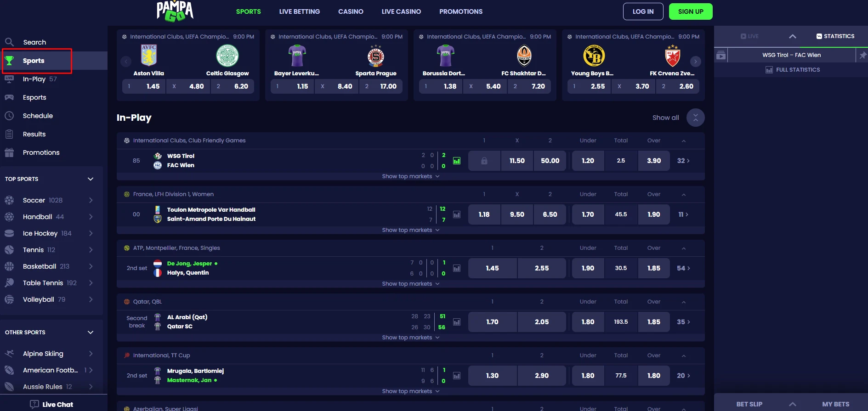Open the SPORTS top navigation tab
The height and width of the screenshot is (411, 868).
tap(249, 11)
